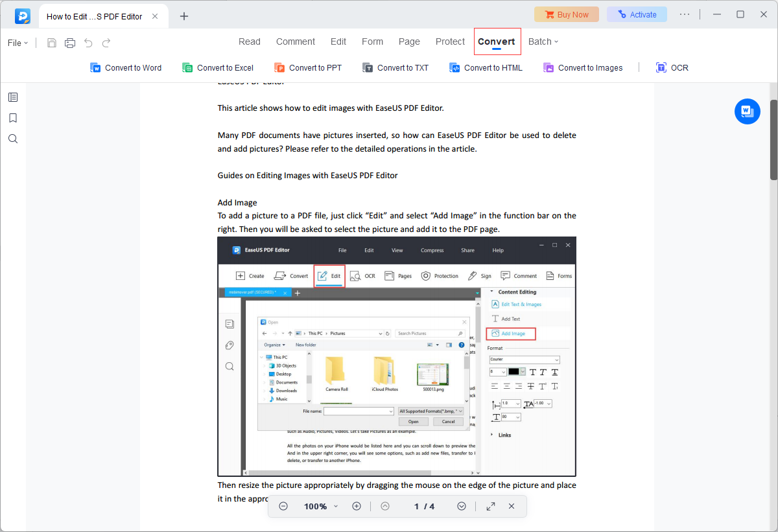The height and width of the screenshot is (532, 778).
Task: Convert the PDF to Word
Action: coord(126,67)
